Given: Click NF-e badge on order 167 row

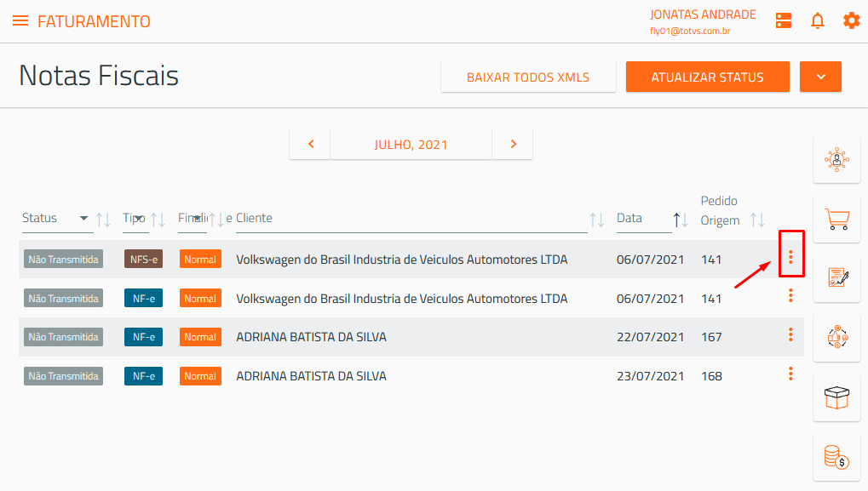Looking at the screenshot, I should pos(143,337).
